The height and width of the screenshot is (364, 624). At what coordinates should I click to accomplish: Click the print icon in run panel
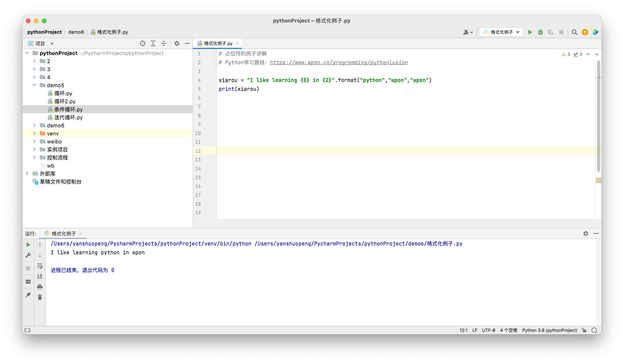(40, 287)
